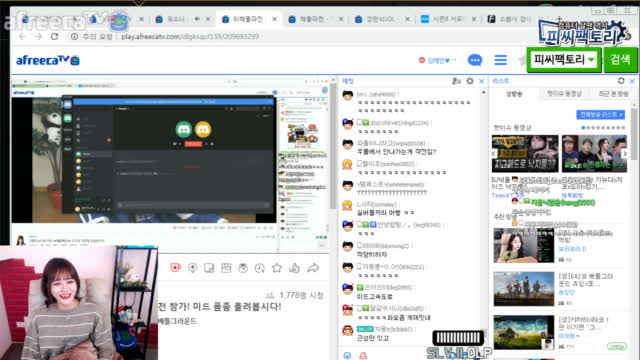This screenshot has width=640, height=360.
Task: Click the blue full broadcast list button
Action: pyautogui.click(x=600, y=115)
